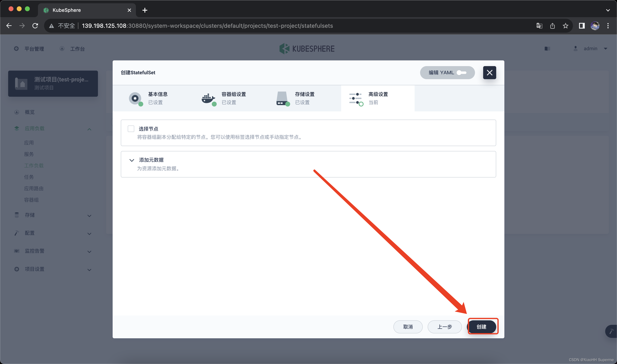Viewport: 617px width, 364px height.
Task: Open the browser side panel icon
Action: (x=582, y=26)
